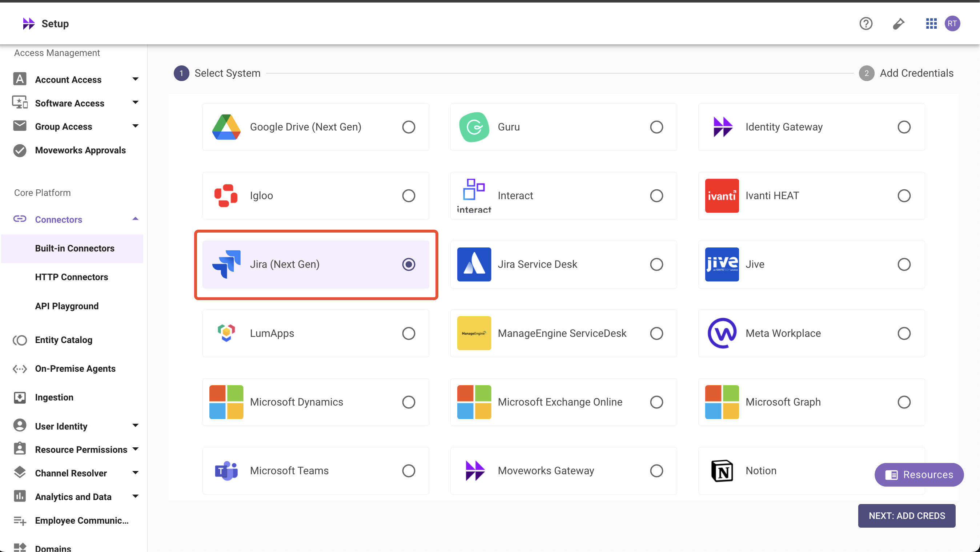This screenshot has width=980, height=552.
Task: Open HTTP Connectors menu item
Action: click(x=72, y=277)
